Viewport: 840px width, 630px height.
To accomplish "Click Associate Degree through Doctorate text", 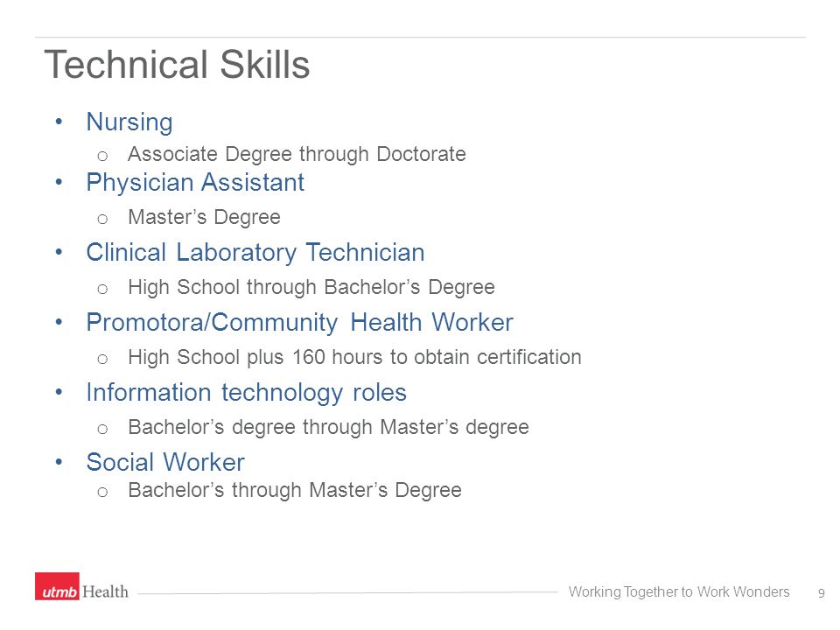I will [x=297, y=154].
